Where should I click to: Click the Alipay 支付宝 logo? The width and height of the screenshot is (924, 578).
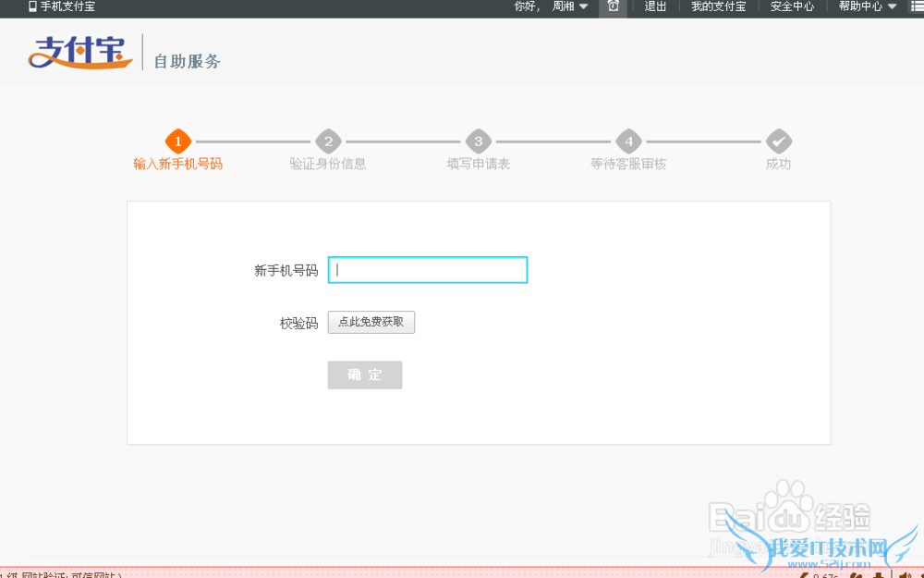[x=80, y=52]
